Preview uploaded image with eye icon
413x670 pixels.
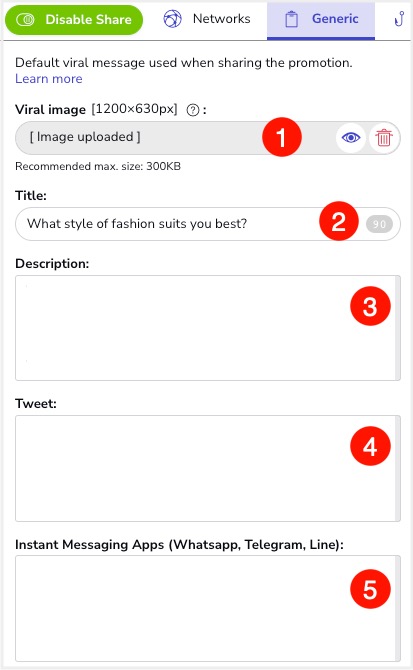coord(351,138)
